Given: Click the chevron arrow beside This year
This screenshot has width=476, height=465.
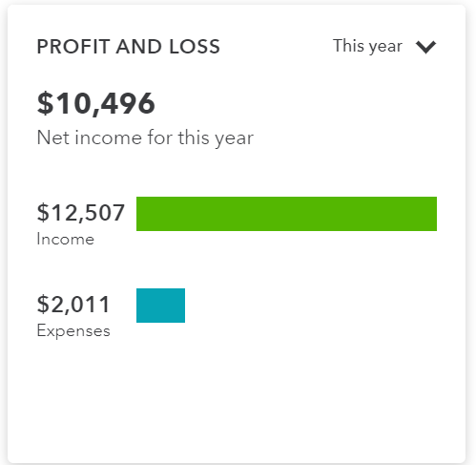Looking at the screenshot, I should point(425,47).
